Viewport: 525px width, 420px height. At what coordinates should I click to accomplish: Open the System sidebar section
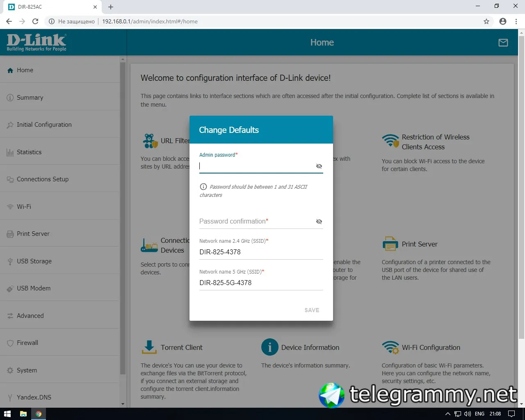[60, 370]
